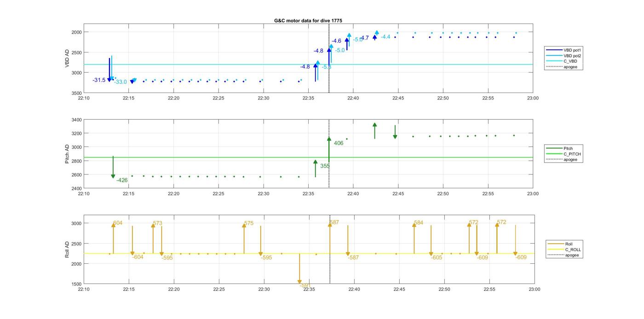Viewport: 644px width, 319px height.
Task: Click the "3500" y-axis tick label
Action: [76, 93]
